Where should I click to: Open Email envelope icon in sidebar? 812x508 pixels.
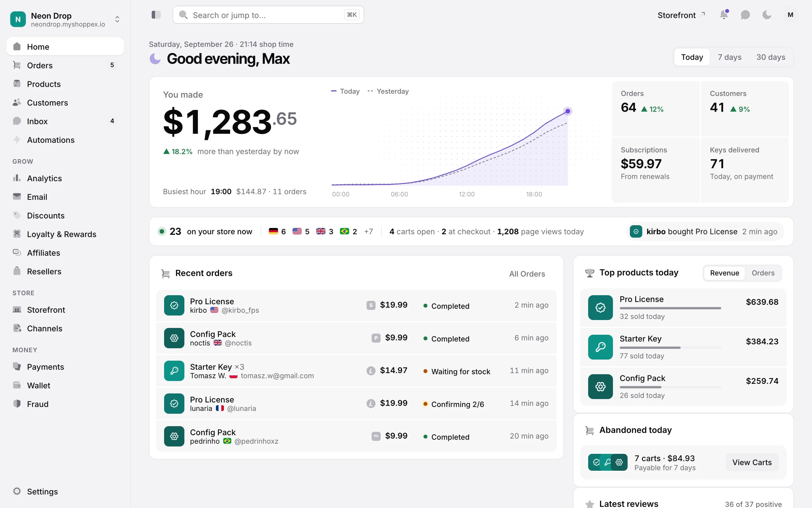tap(17, 196)
